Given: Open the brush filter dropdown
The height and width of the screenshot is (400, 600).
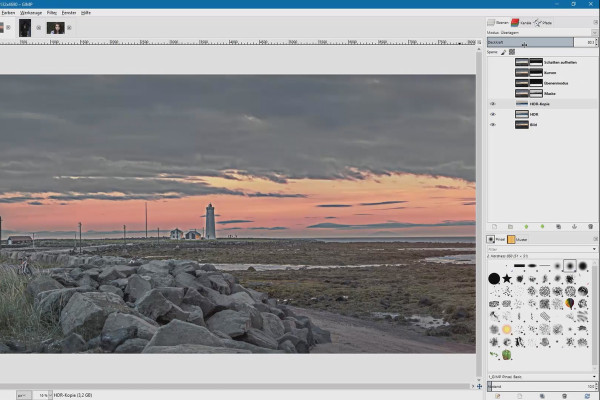Looking at the screenshot, I should click(x=594, y=249).
